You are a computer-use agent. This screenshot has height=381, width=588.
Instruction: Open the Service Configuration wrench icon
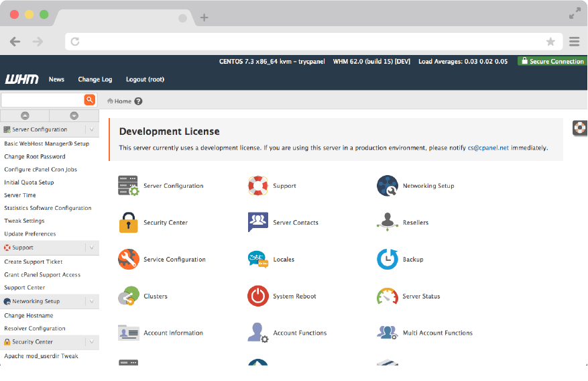128,259
